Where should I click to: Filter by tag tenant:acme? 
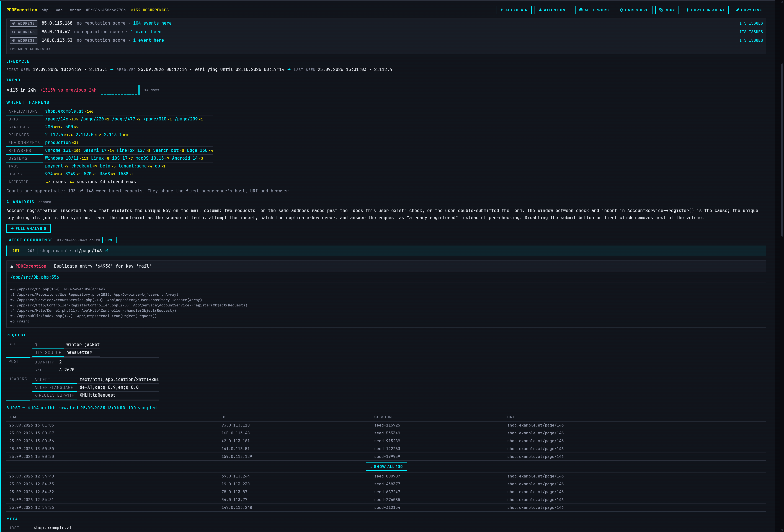click(133, 166)
